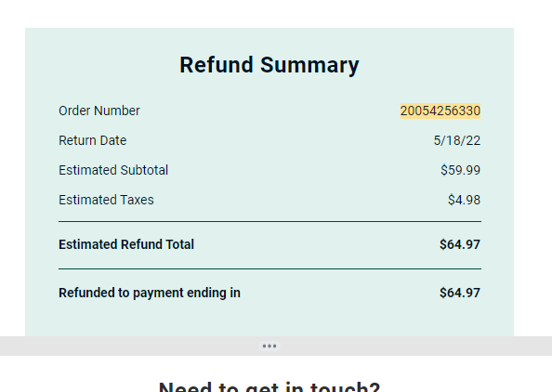Click empty area of the green summary panel
This screenshot has width=552, height=392.
coord(269,319)
